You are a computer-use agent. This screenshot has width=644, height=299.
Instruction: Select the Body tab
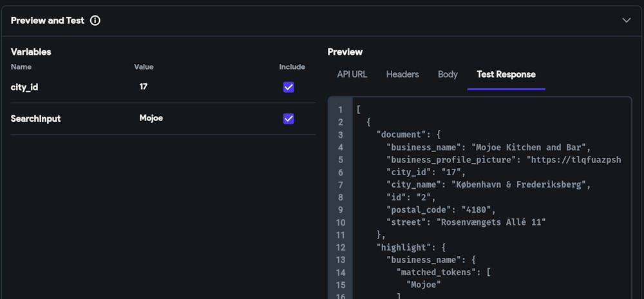[x=448, y=74]
